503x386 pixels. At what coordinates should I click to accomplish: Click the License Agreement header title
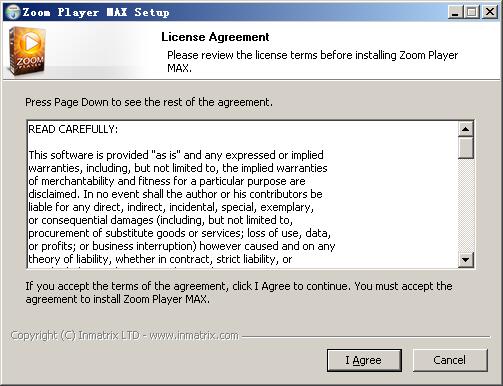215,37
